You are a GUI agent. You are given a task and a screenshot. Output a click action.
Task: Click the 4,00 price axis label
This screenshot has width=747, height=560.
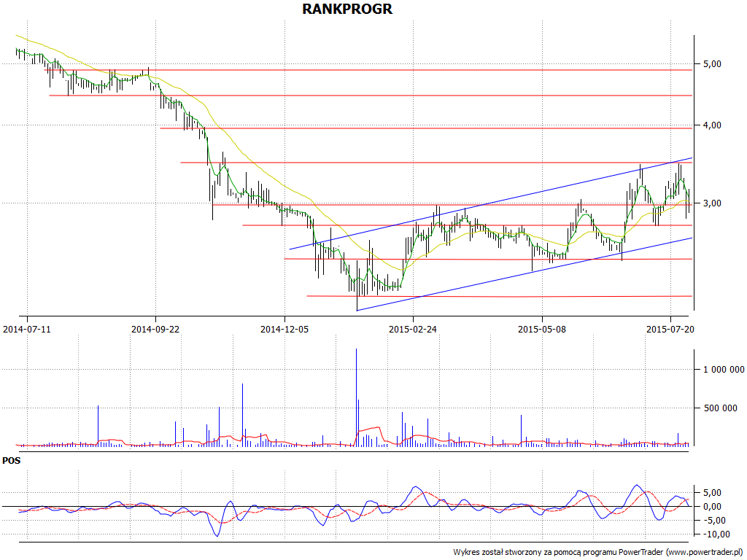click(712, 125)
